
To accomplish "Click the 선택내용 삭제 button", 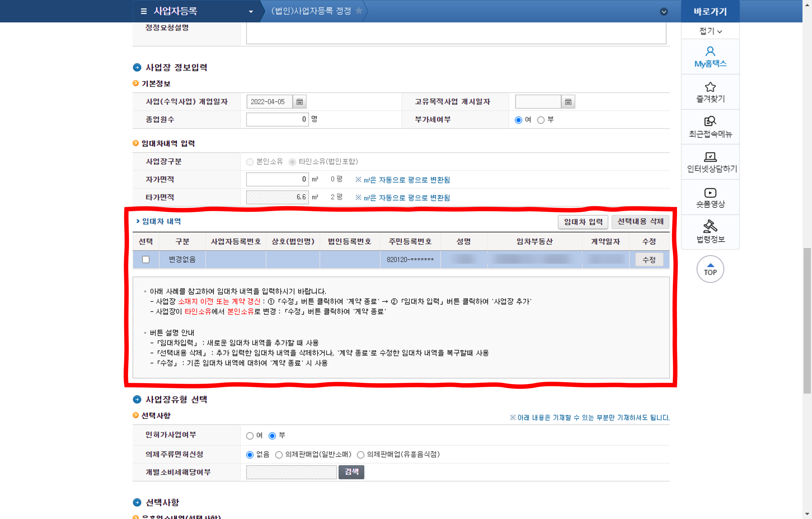I will pyautogui.click(x=640, y=221).
